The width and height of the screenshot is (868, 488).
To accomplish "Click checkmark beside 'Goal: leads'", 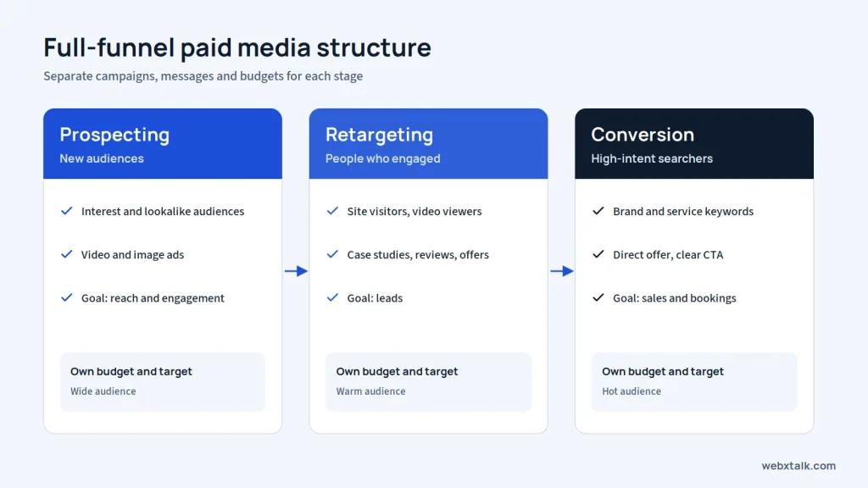I will 332,297.
